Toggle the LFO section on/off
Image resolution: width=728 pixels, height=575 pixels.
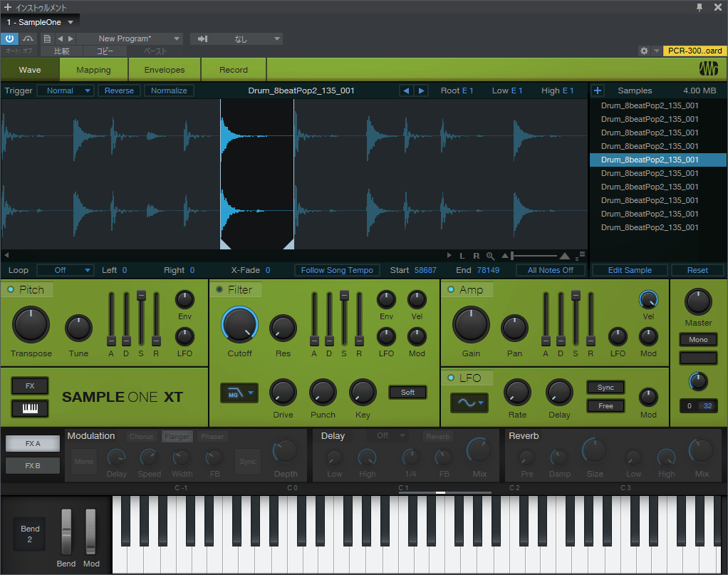tap(450, 378)
